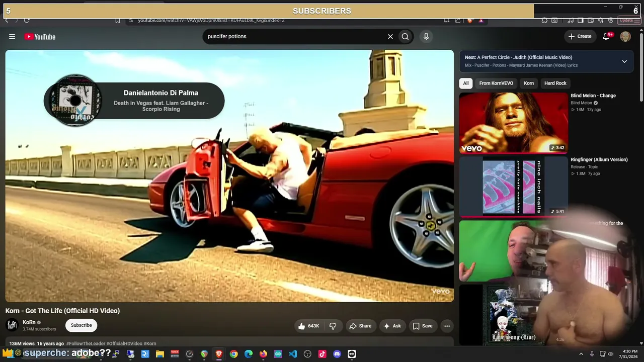Show hidden system tray icons

click(x=581, y=354)
